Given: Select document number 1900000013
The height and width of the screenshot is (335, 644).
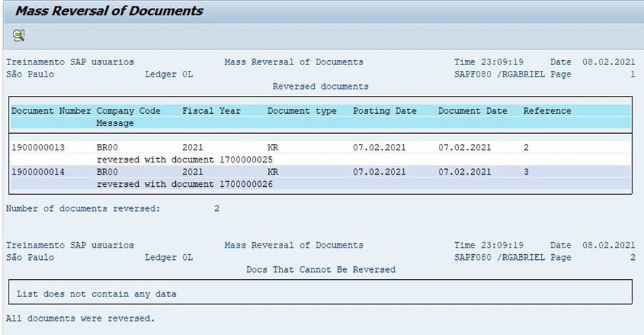Looking at the screenshot, I should pos(38,147).
